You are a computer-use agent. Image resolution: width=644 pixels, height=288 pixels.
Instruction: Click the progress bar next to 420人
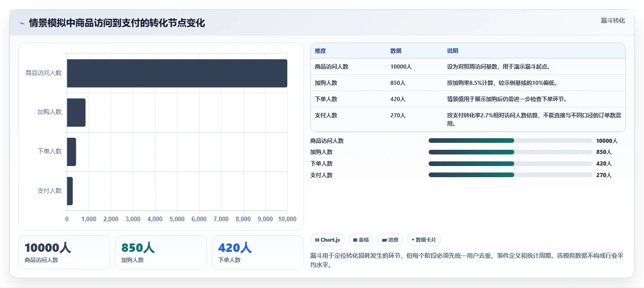[x=511, y=163]
